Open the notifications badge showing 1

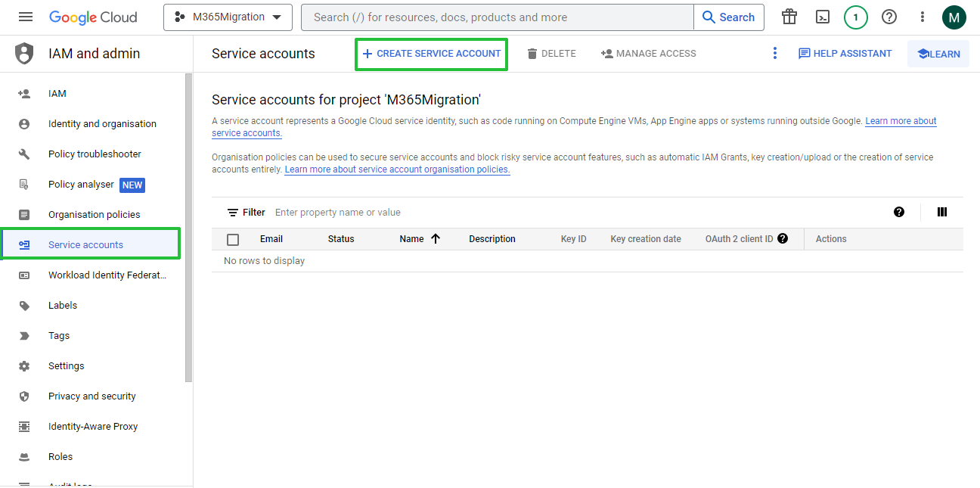856,17
